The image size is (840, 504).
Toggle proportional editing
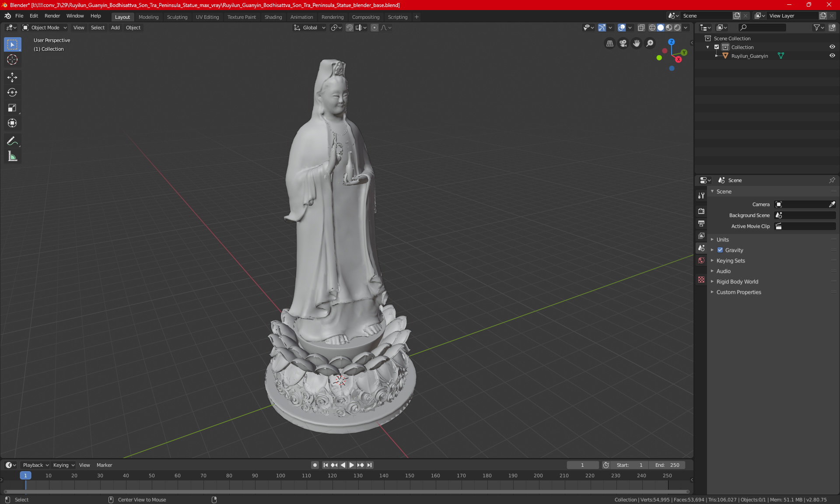click(374, 28)
